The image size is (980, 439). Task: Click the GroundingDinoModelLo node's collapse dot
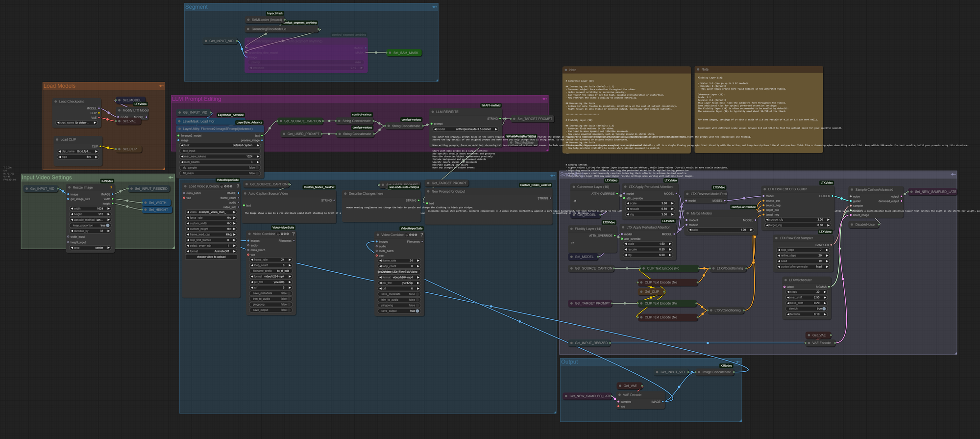(x=248, y=29)
